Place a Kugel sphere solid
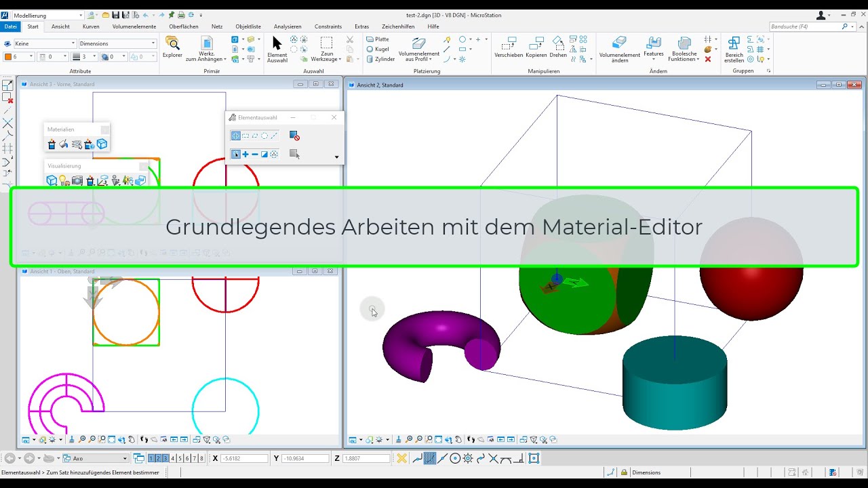 click(x=377, y=49)
